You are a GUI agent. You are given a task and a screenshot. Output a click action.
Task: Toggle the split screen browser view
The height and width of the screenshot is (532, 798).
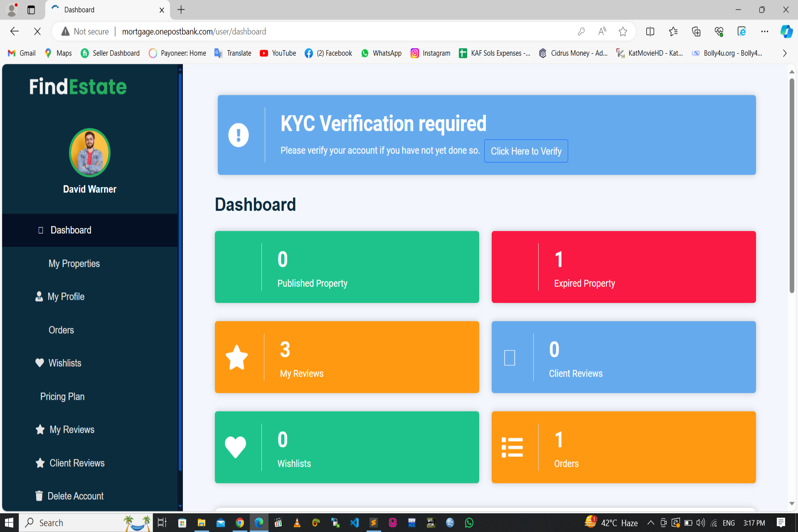coord(650,32)
